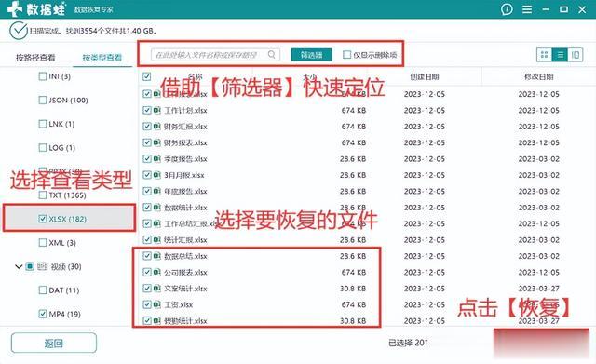Image resolution: width=596 pixels, height=364 pixels.
Task: Open the help question-mark icon in title bar
Action: (507, 9)
